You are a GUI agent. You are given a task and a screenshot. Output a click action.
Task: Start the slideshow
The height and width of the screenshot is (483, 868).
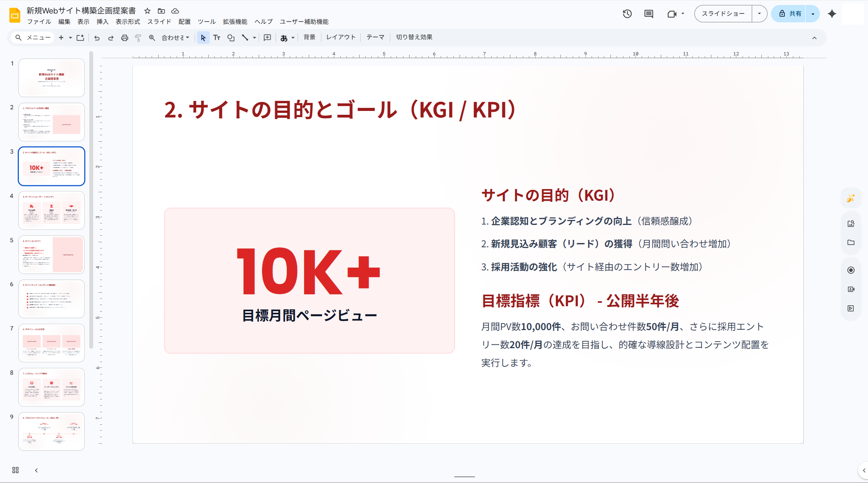pos(723,13)
